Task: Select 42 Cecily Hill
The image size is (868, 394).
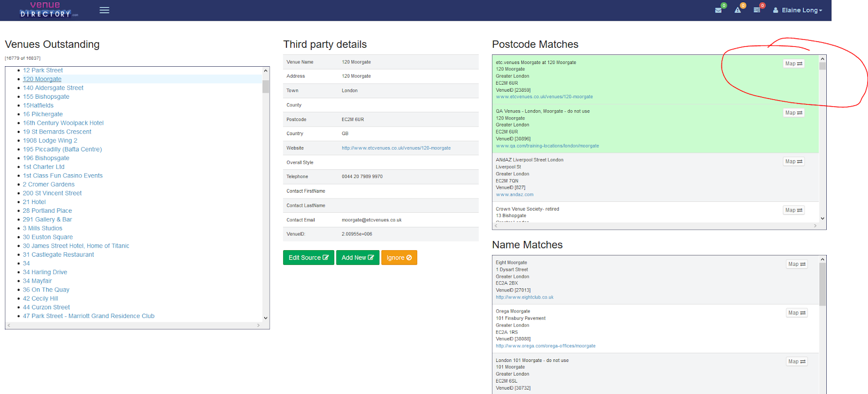Action: click(x=41, y=298)
